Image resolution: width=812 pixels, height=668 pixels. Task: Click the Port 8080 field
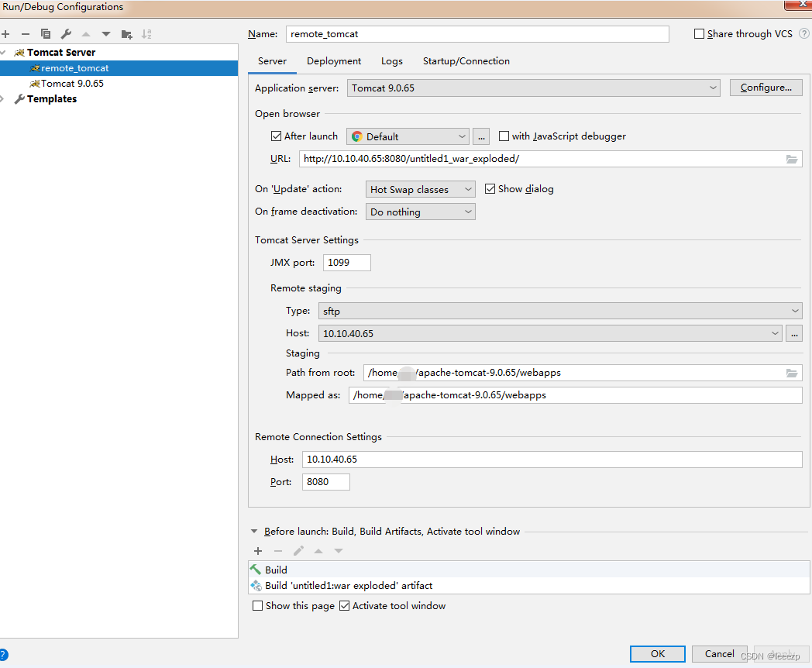(325, 482)
